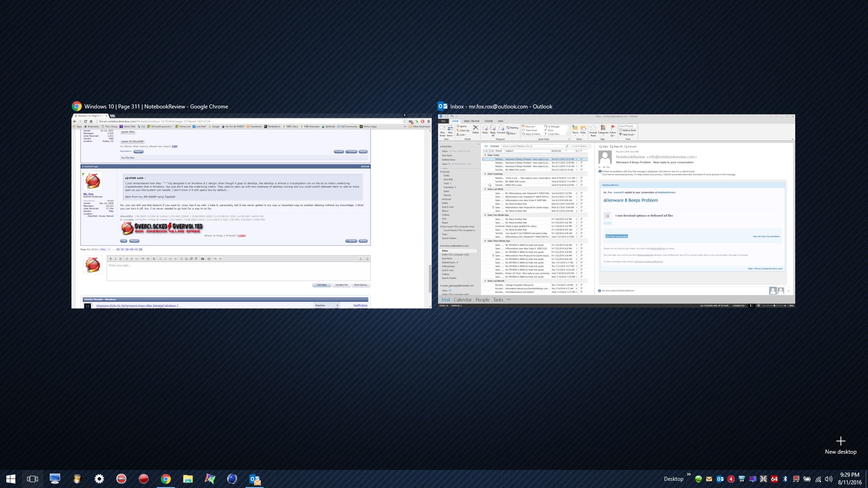The image size is (868, 488).
Task: Open the Nero icon on the taskbar
Action: point(122,479)
